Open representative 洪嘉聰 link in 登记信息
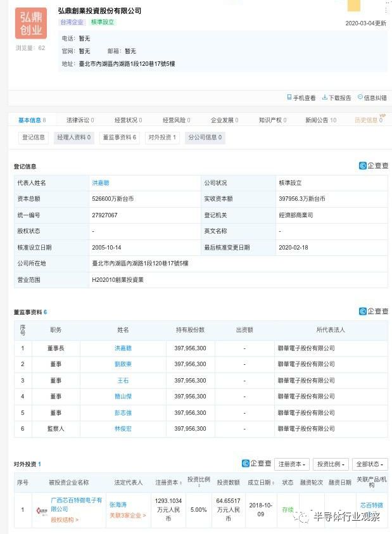 pyautogui.click(x=101, y=183)
